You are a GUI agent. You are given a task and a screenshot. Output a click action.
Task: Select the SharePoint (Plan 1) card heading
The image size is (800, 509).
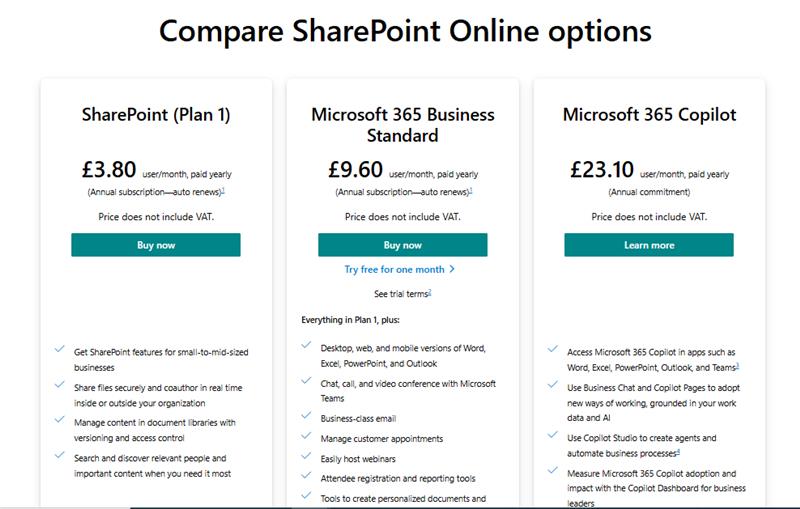click(156, 115)
